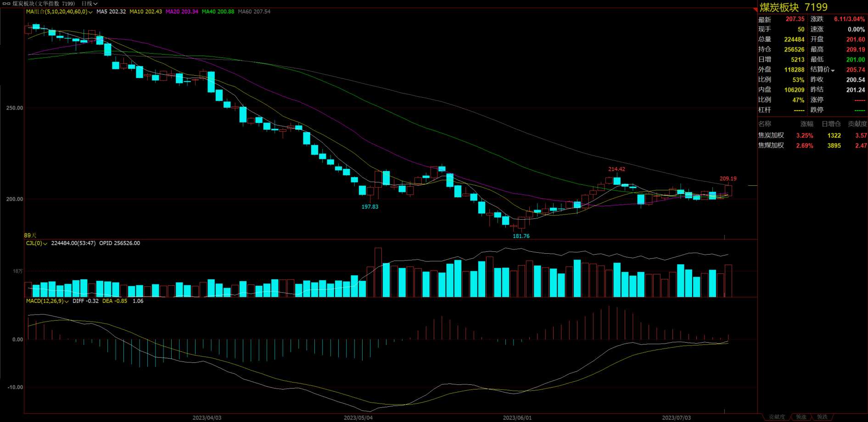Select the 焦炭加权 row

pos(812,136)
